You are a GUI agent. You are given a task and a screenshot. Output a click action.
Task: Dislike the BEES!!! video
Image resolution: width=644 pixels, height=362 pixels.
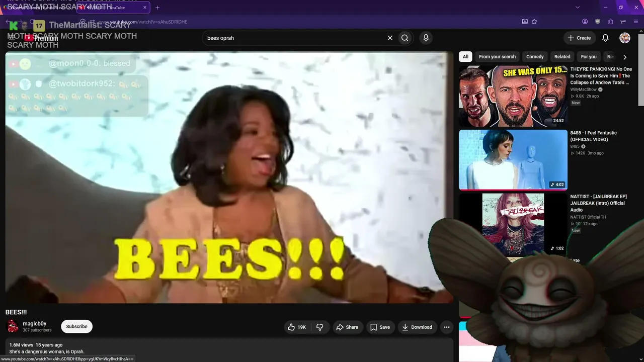click(x=320, y=327)
